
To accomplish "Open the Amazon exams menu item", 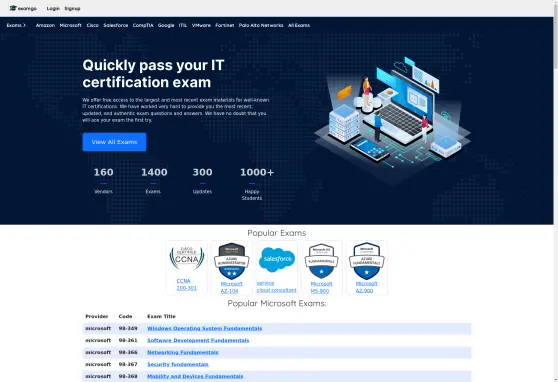I will point(45,25).
